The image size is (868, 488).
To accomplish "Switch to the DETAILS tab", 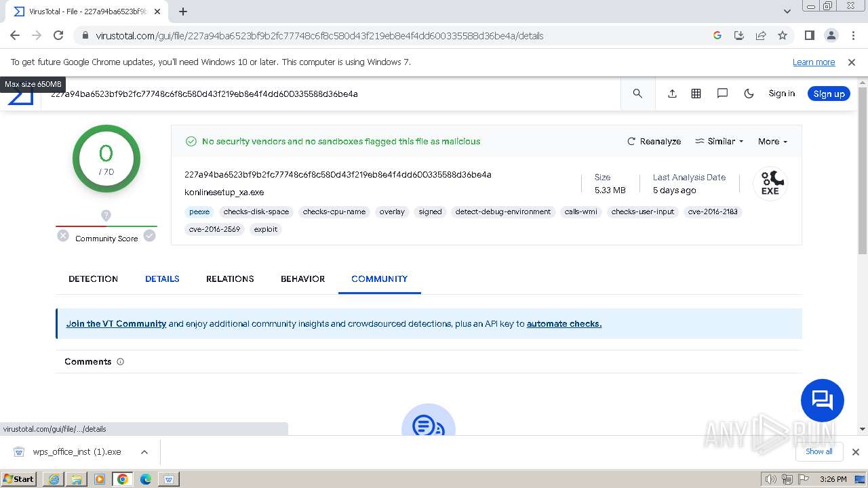I will (162, 279).
